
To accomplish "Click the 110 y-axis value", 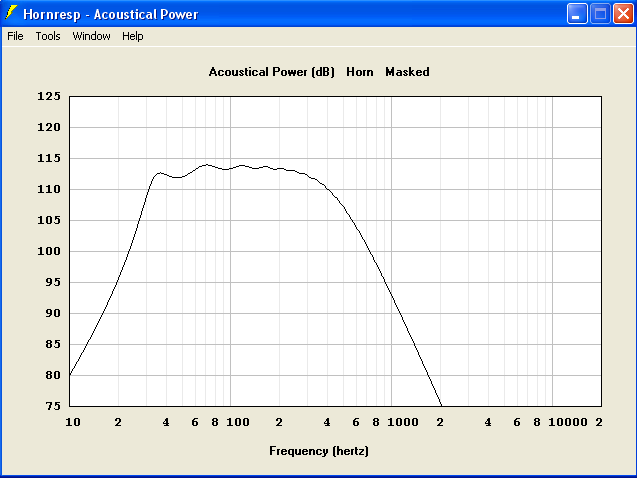I will 49,189.
